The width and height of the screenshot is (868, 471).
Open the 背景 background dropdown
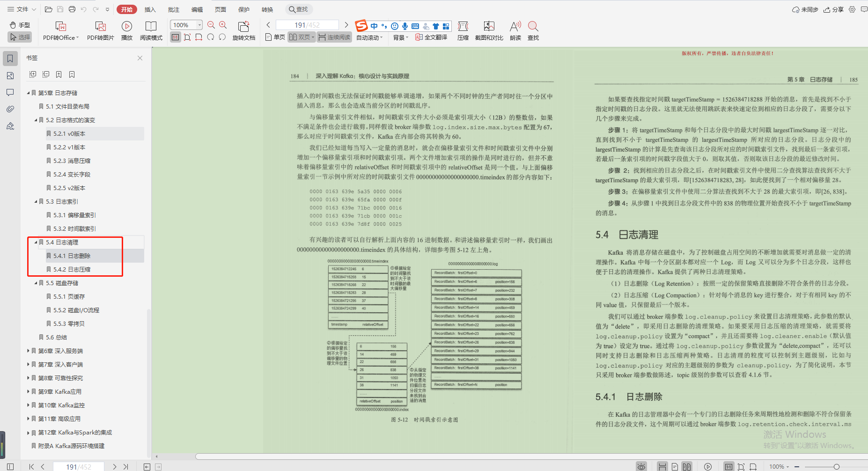point(401,37)
